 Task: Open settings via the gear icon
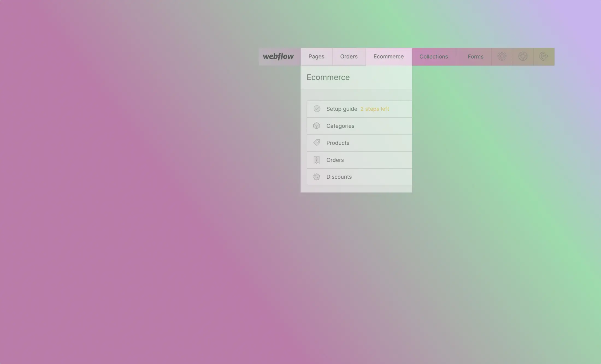[x=502, y=56]
